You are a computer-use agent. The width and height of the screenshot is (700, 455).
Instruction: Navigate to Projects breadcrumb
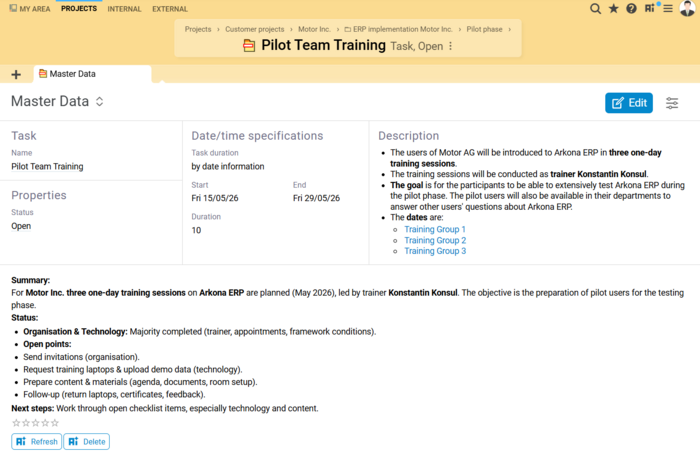(198, 29)
